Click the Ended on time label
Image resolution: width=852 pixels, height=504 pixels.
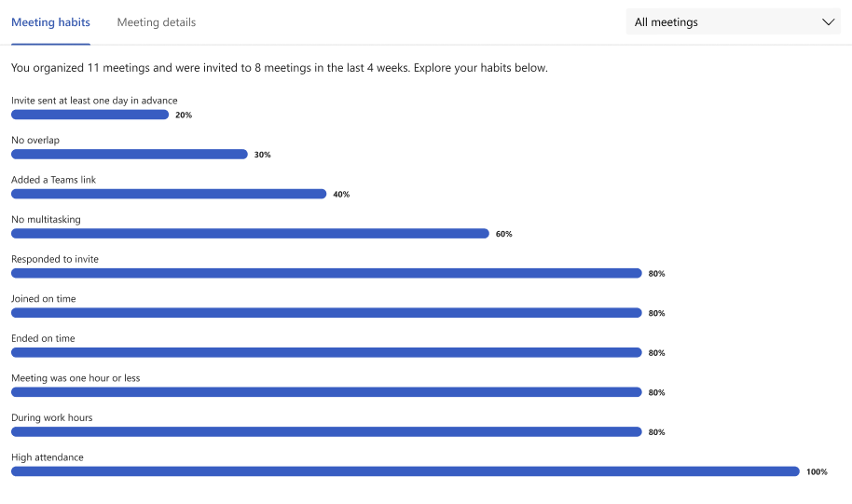tap(43, 338)
